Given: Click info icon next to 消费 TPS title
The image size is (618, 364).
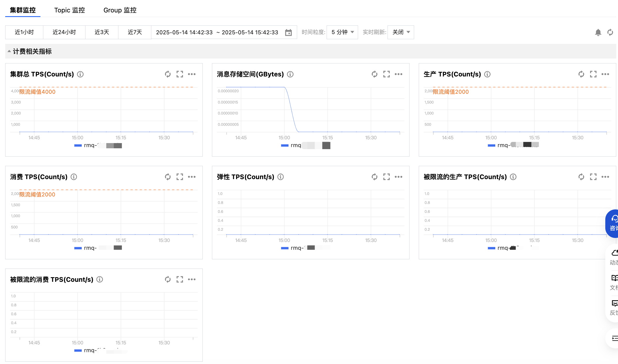Looking at the screenshot, I should point(74,177).
